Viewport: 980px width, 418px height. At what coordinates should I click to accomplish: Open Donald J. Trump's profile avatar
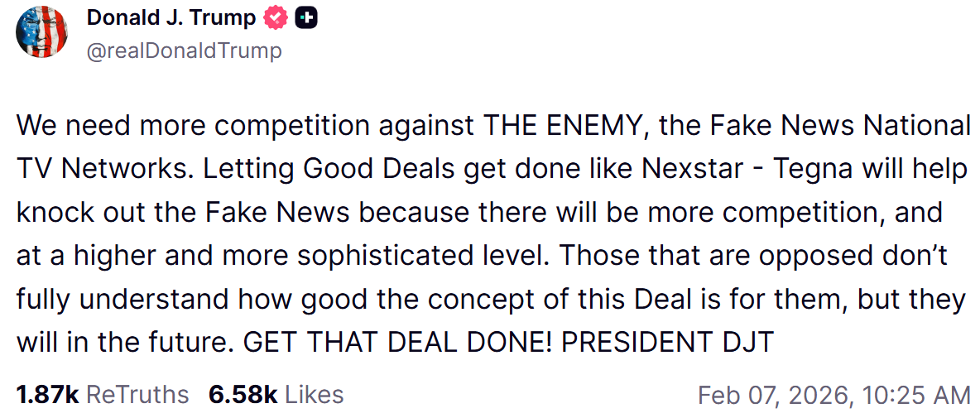(x=41, y=32)
